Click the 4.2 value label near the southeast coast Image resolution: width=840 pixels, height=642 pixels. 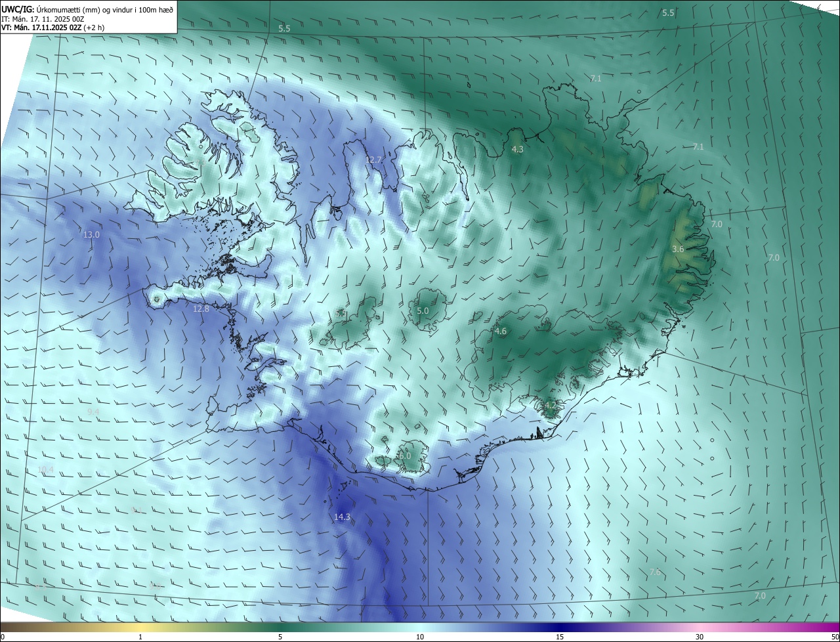click(x=550, y=406)
